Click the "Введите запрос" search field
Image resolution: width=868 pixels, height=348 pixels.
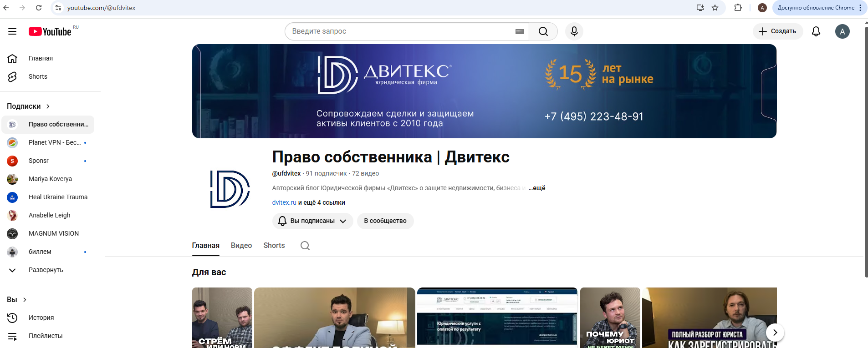[x=401, y=31]
